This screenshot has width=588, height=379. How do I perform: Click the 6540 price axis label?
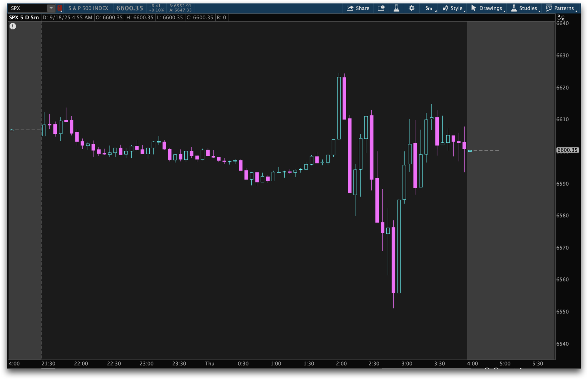pos(562,344)
